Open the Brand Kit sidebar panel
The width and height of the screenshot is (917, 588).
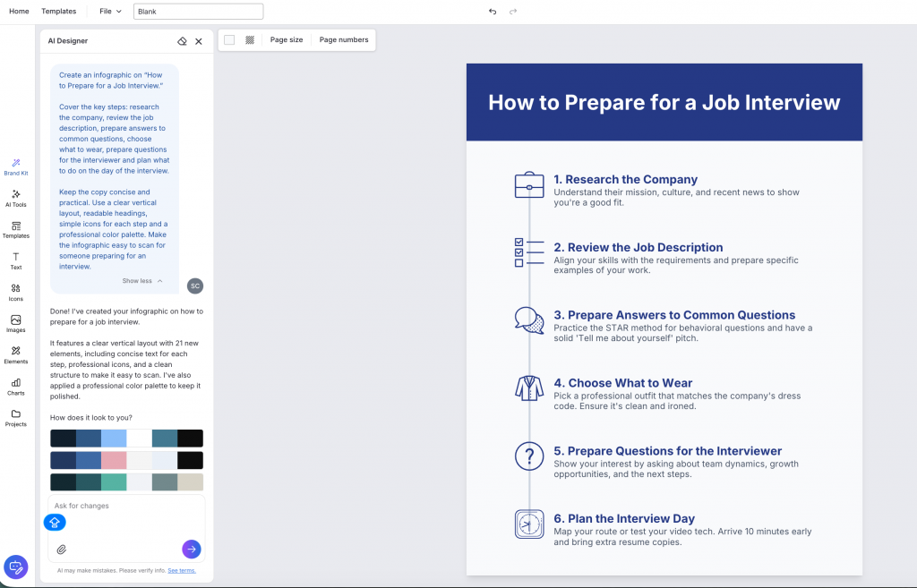[16, 167]
